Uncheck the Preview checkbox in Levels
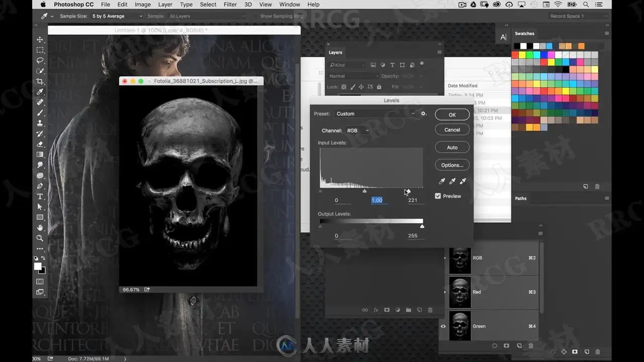644x362 pixels. 438,196
